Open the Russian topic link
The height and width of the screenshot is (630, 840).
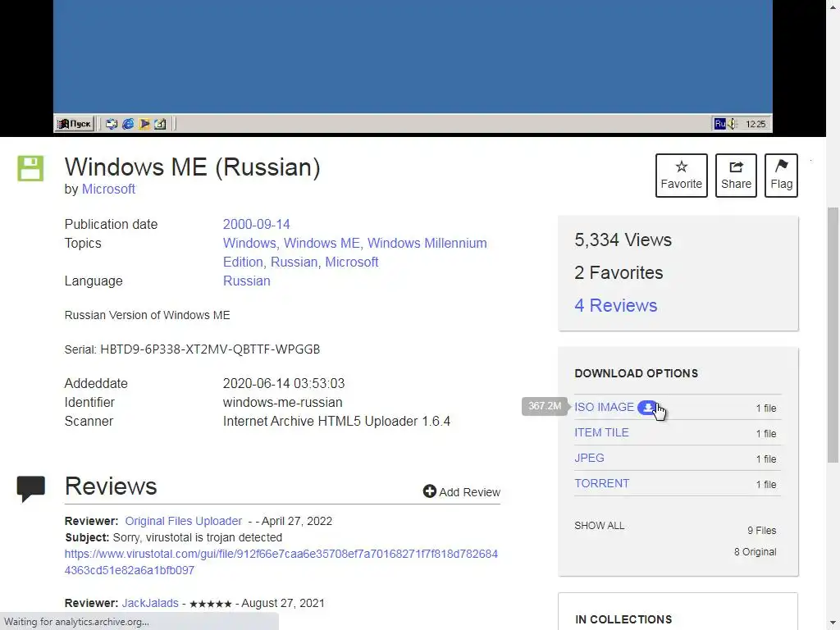[294, 262]
